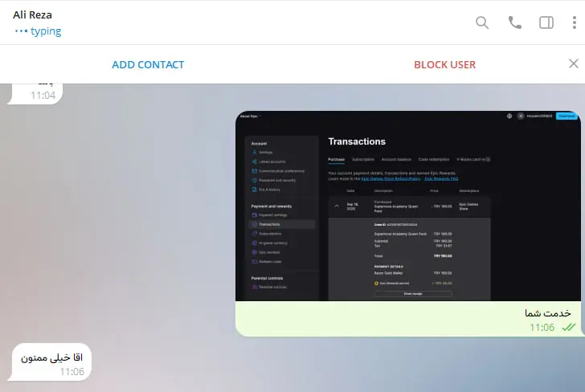Click the ADD CONTACT button
The width and height of the screenshot is (585, 392).
148,64
